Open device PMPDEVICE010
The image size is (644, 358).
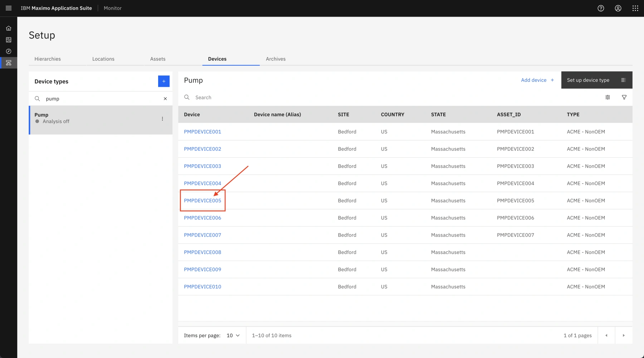[203, 287]
